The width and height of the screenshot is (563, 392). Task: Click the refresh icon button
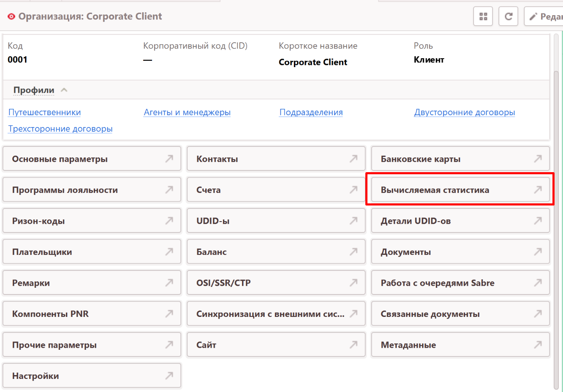[x=509, y=16]
